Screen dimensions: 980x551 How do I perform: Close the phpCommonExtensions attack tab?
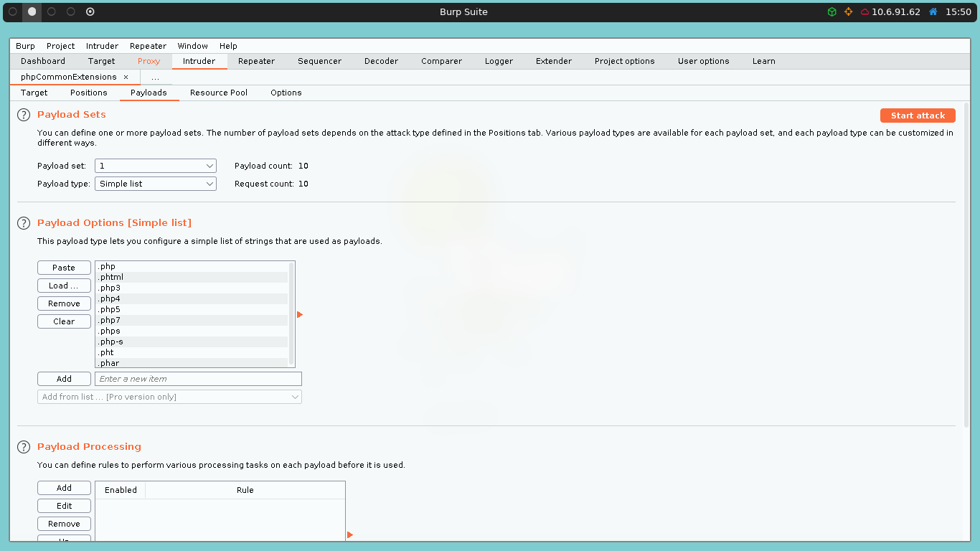coord(126,77)
